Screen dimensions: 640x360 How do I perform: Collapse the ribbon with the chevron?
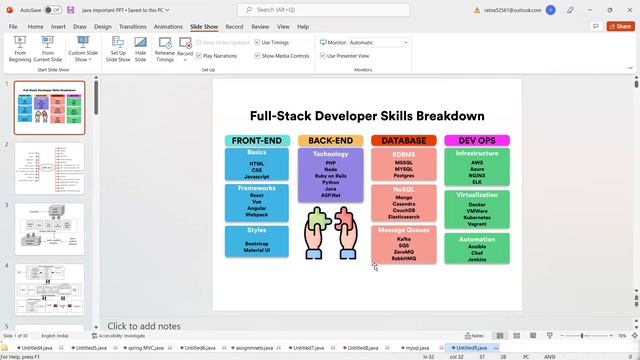tap(630, 68)
